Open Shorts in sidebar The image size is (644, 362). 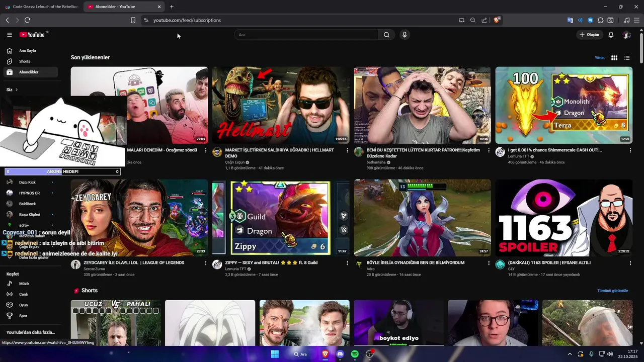pos(30,61)
